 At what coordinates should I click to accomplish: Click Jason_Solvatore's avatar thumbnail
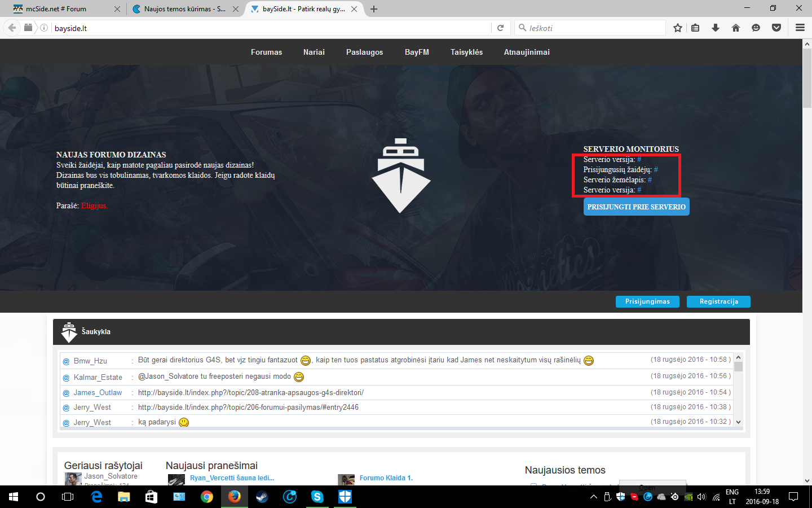pos(73,479)
